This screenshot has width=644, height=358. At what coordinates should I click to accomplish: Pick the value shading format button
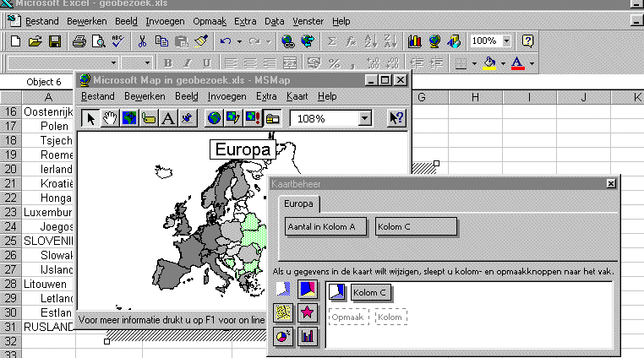[283, 289]
